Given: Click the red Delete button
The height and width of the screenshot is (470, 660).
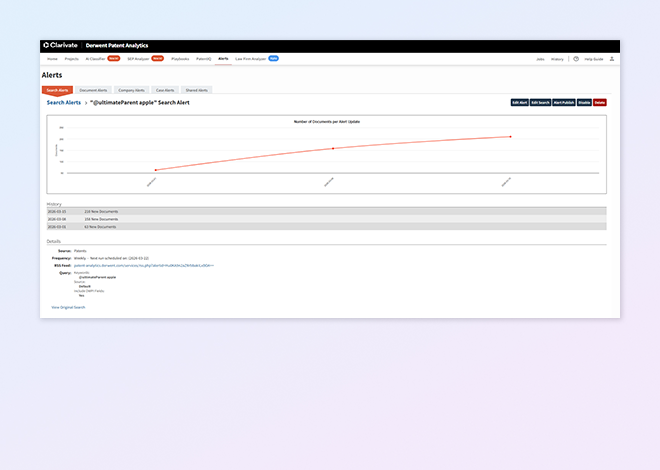Looking at the screenshot, I should pos(600,103).
